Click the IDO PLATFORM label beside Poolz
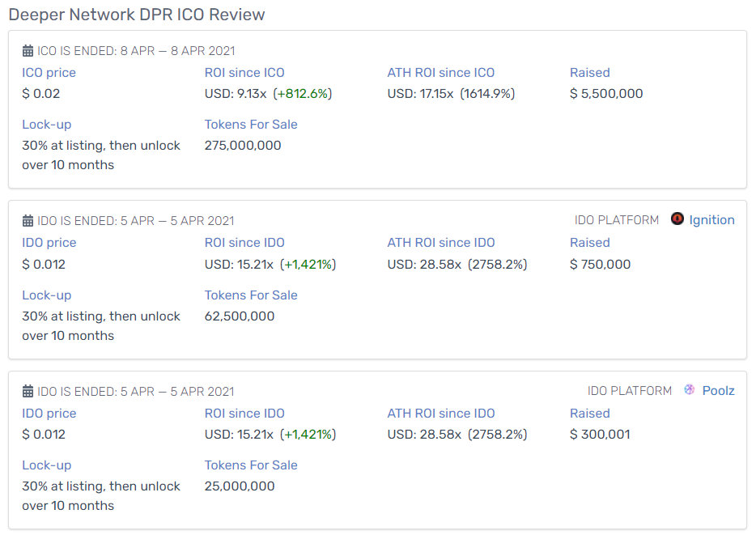 629,391
